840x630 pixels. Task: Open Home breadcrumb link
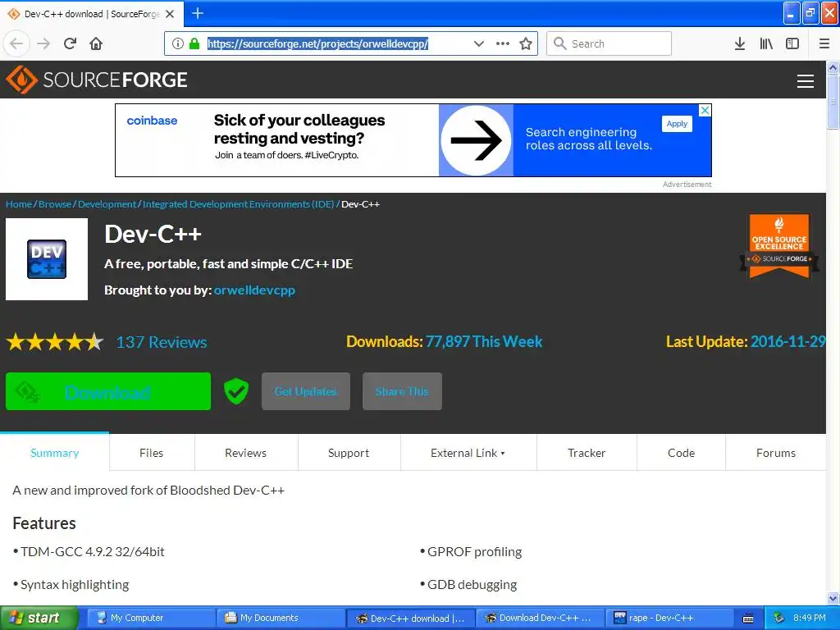pyautogui.click(x=19, y=204)
